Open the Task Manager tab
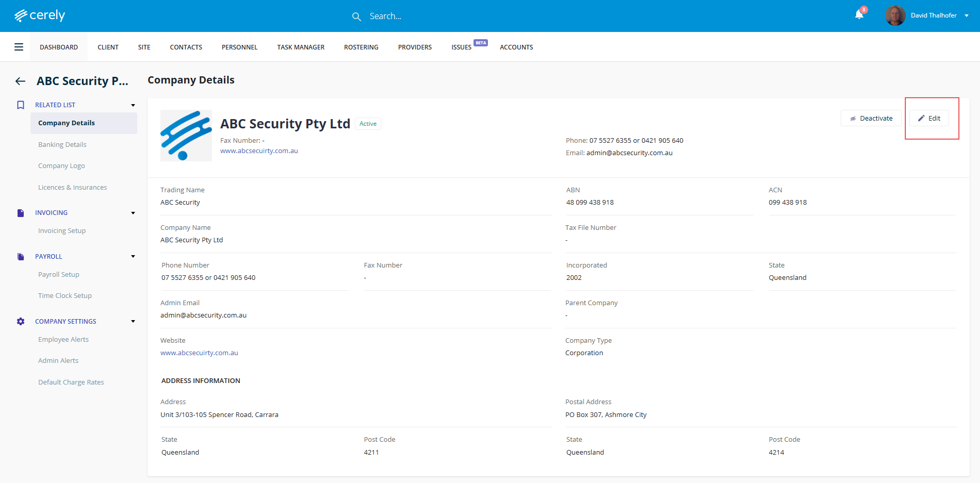 tap(301, 47)
